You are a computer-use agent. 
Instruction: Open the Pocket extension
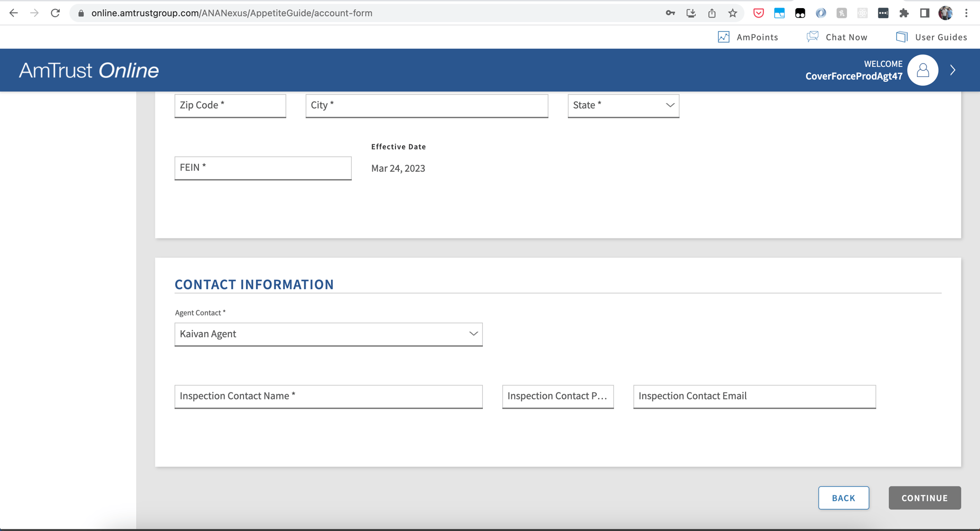click(758, 13)
